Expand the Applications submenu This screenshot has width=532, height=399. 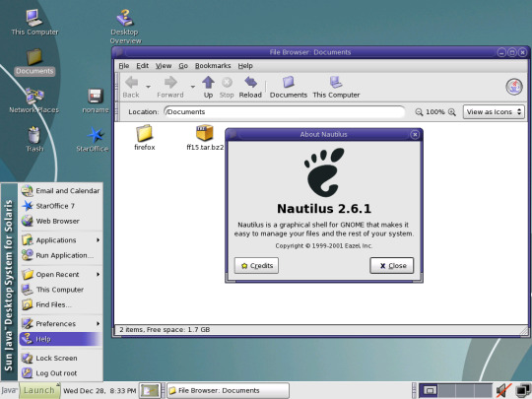[x=61, y=240]
